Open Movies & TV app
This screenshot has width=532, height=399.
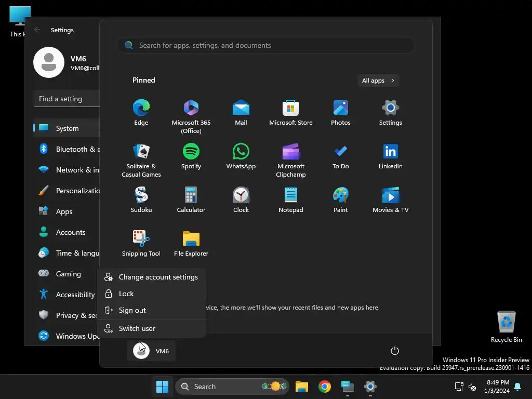coord(391,200)
